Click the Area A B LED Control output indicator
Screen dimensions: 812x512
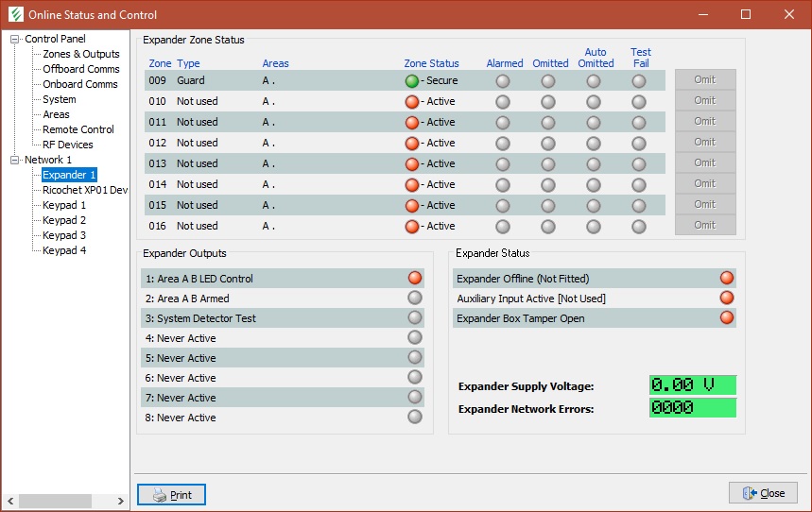[414, 279]
